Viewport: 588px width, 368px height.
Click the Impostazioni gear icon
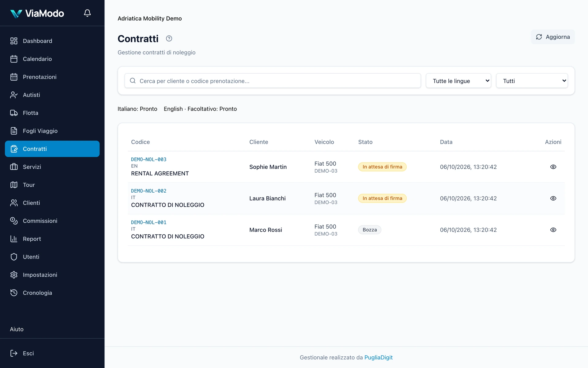pyautogui.click(x=14, y=275)
